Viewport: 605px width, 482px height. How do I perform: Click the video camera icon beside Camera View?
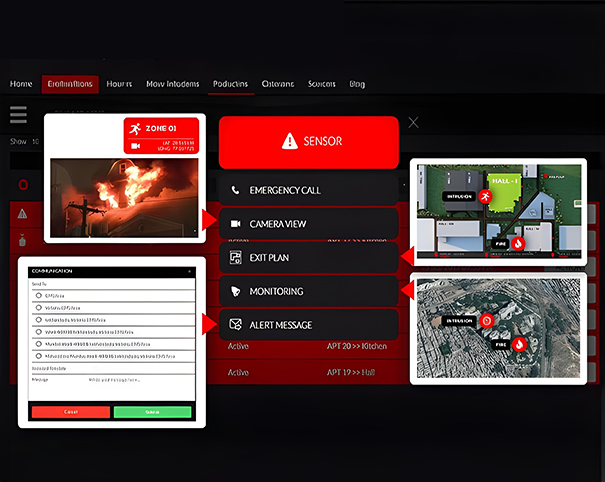[235, 224]
